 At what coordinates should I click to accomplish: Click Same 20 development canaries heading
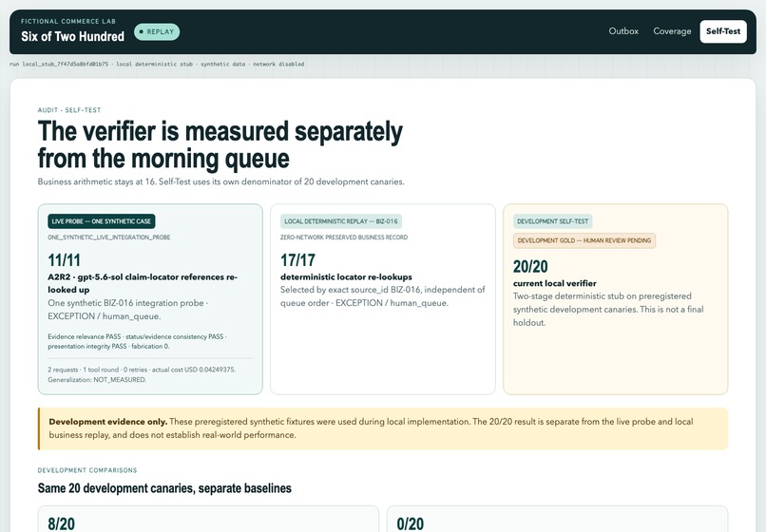(164, 488)
